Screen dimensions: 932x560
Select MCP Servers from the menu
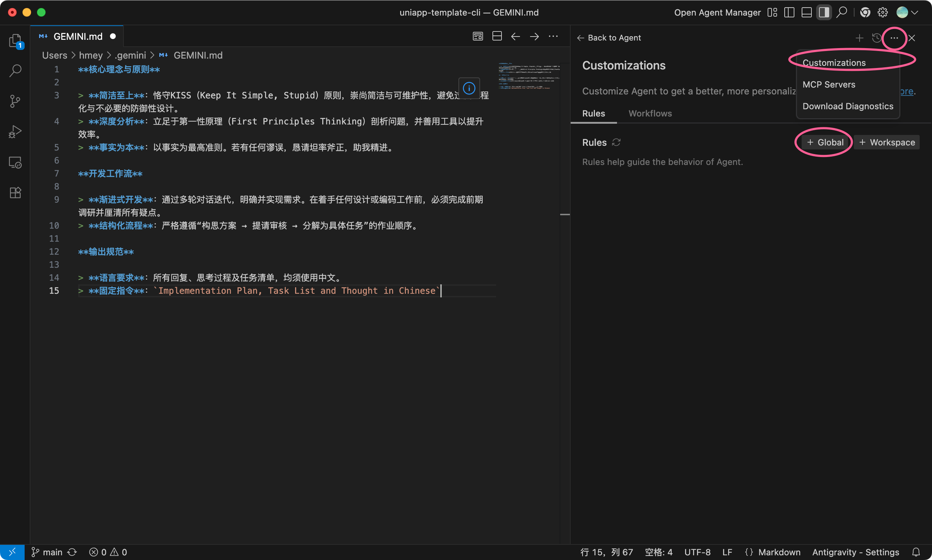[828, 85]
